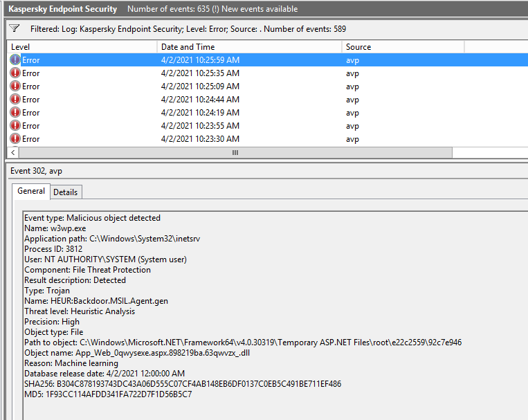Click error icon of 10:24:44 AM event
The height and width of the screenshot is (420, 528).
click(x=15, y=99)
